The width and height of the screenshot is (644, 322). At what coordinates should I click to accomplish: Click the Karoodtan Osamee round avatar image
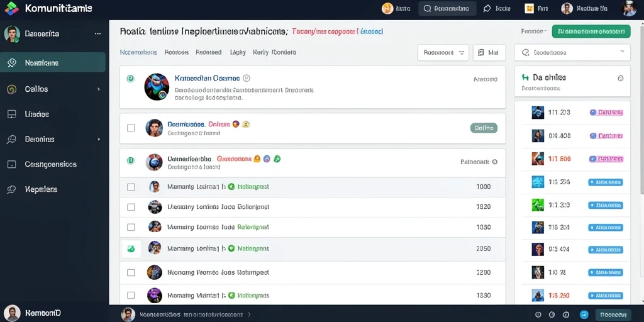tap(157, 87)
